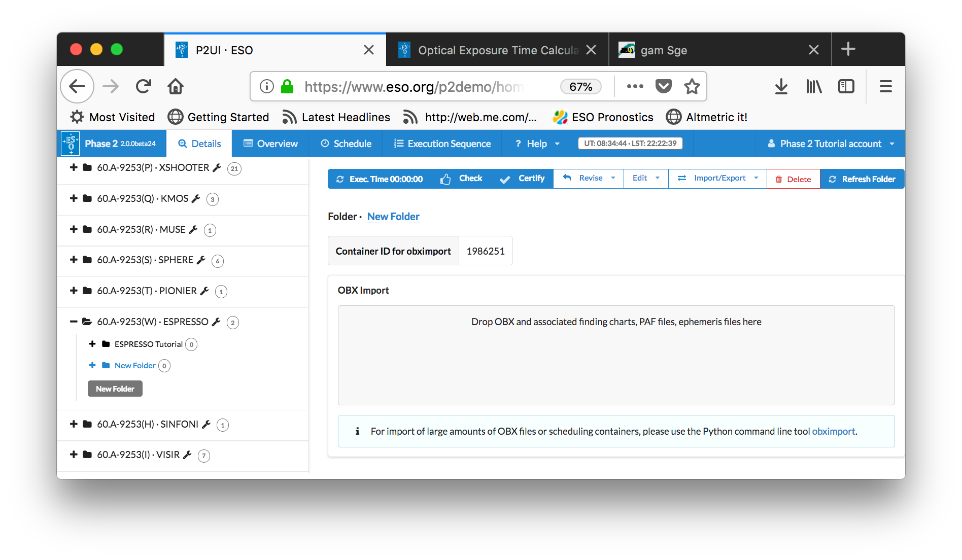Follow the obximport link
Viewport: 962px width, 560px height.
tap(833, 431)
